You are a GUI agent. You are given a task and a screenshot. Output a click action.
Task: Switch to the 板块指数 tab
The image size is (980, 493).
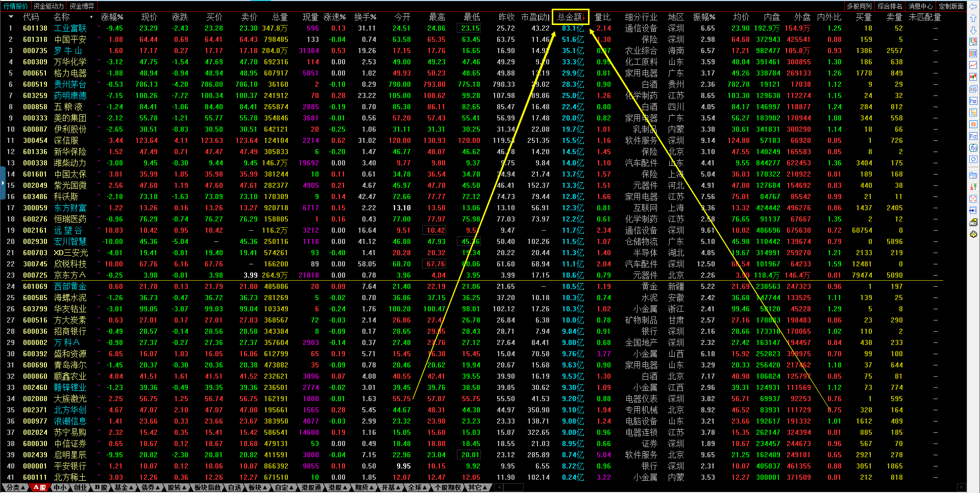(208, 487)
